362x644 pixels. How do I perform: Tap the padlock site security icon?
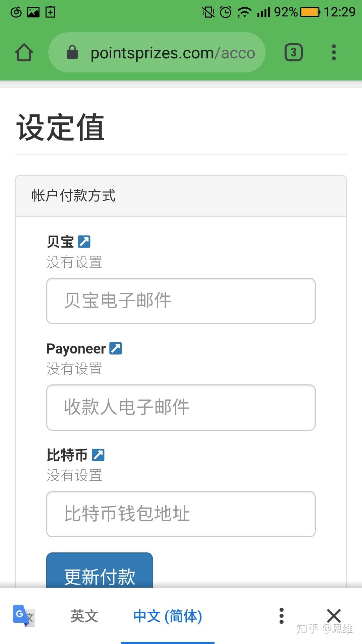pyautogui.click(x=72, y=53)
